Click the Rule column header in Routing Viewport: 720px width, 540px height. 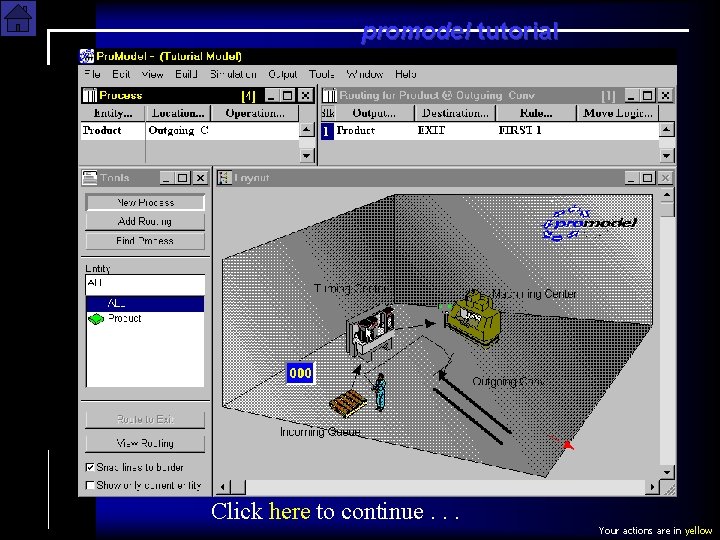[x=536, y=113]
